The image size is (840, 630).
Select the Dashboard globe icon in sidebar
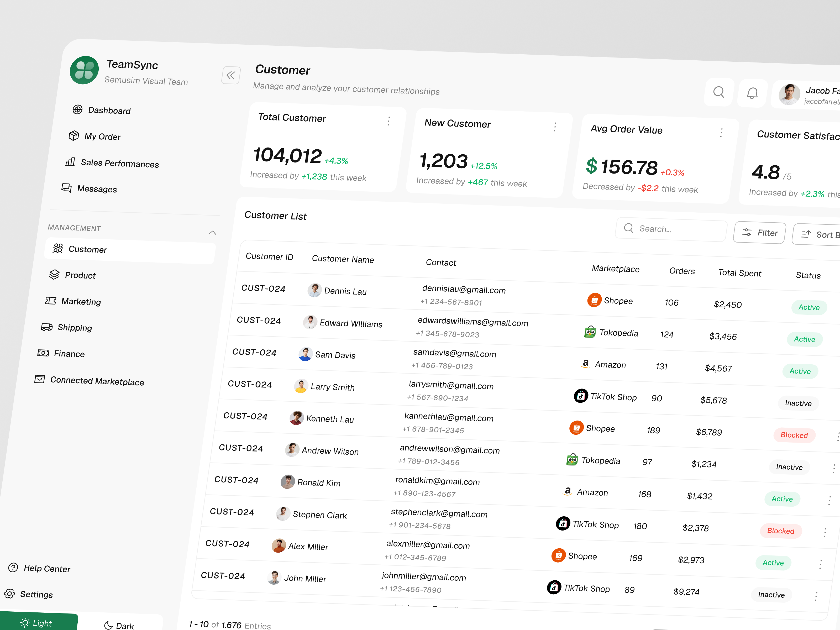pos(77,110)
